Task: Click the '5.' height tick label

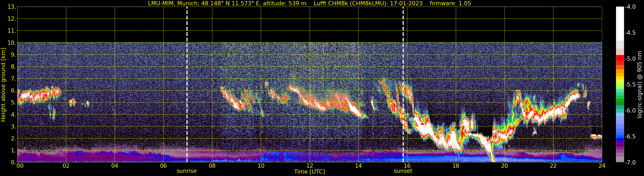Action: tap(13, 103)
